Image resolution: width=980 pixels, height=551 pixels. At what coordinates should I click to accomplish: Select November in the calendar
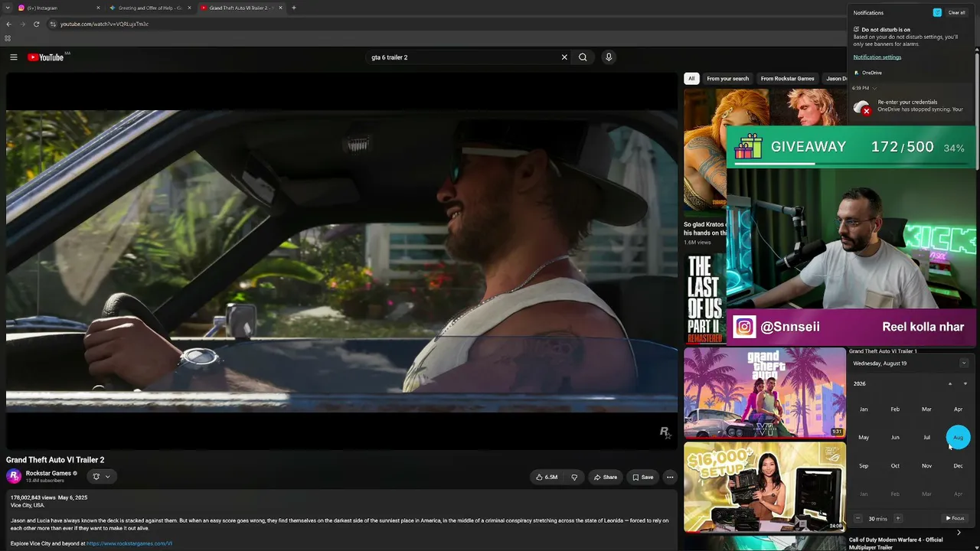point(926,466)
